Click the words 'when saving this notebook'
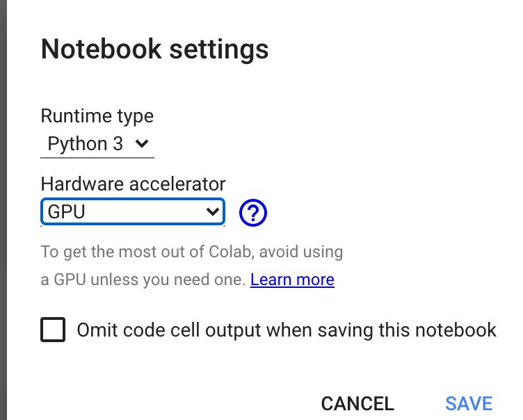The image size is (523, 420). (381, 330)
